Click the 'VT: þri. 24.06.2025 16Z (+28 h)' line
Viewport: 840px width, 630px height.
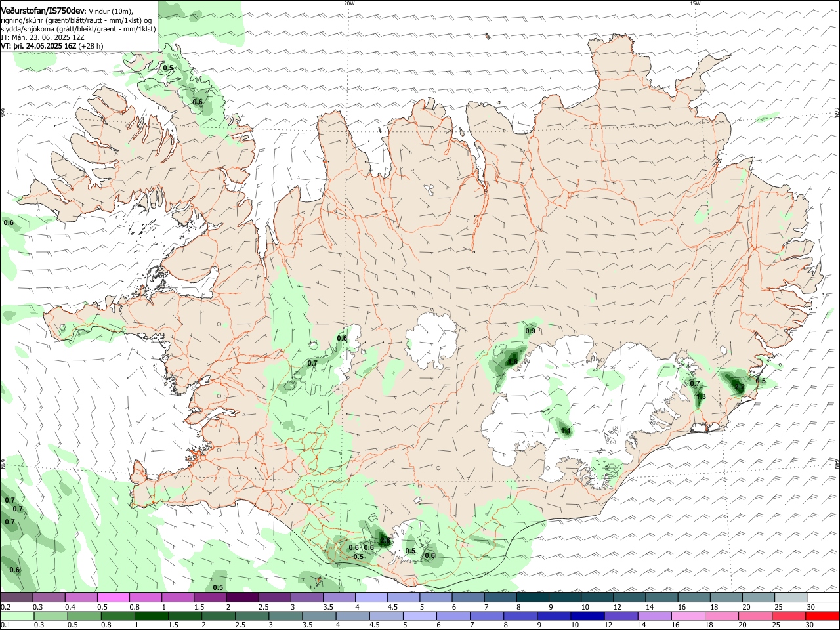[52, 47]
